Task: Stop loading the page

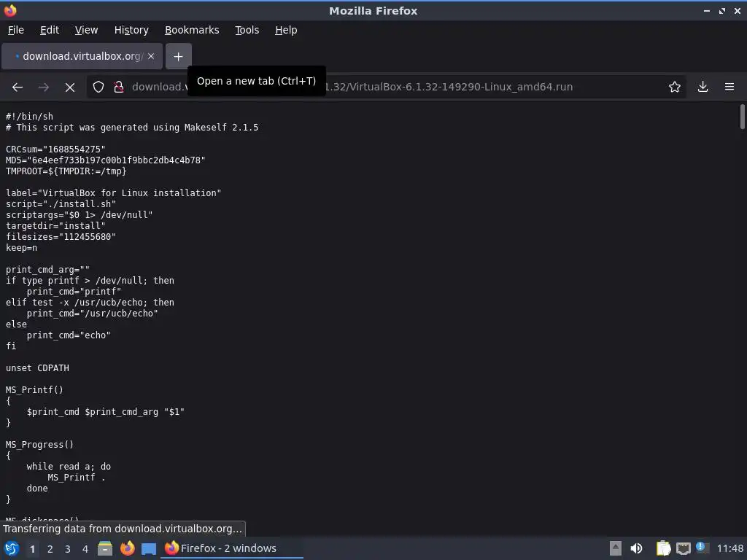Action: click(69, 87)
